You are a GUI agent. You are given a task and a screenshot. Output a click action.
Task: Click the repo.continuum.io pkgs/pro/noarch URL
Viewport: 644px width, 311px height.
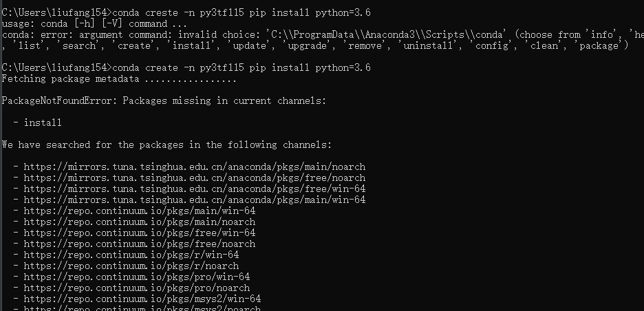point(137,288)
